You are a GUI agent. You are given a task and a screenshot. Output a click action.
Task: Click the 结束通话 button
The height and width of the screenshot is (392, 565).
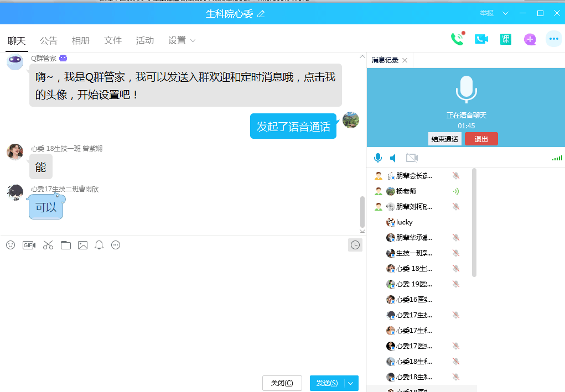[x=444, y=139]
